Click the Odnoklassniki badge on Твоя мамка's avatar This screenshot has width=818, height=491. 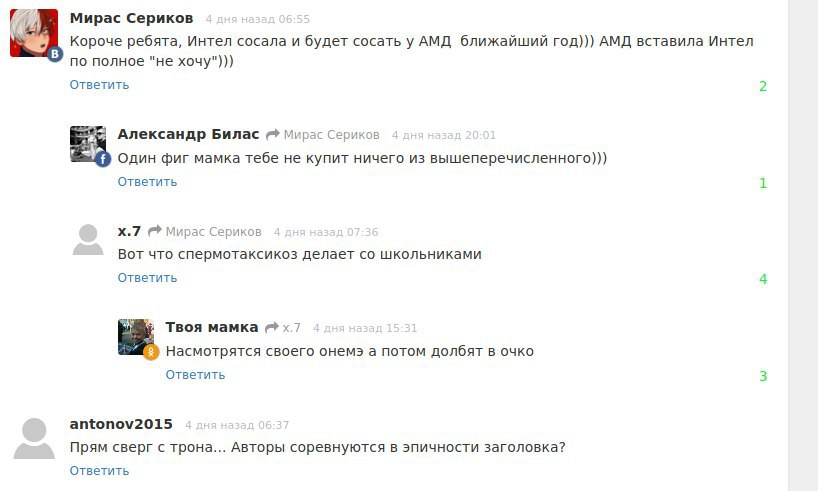pos(151,352)
